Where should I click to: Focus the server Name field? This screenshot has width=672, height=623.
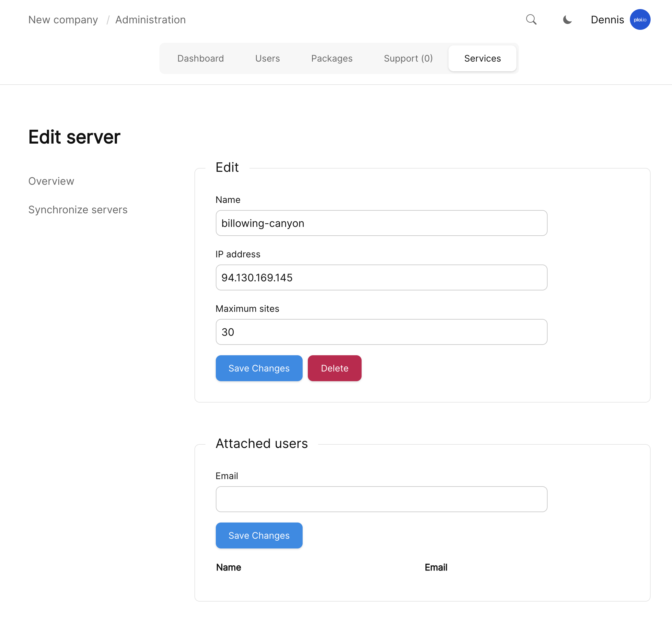381,223
